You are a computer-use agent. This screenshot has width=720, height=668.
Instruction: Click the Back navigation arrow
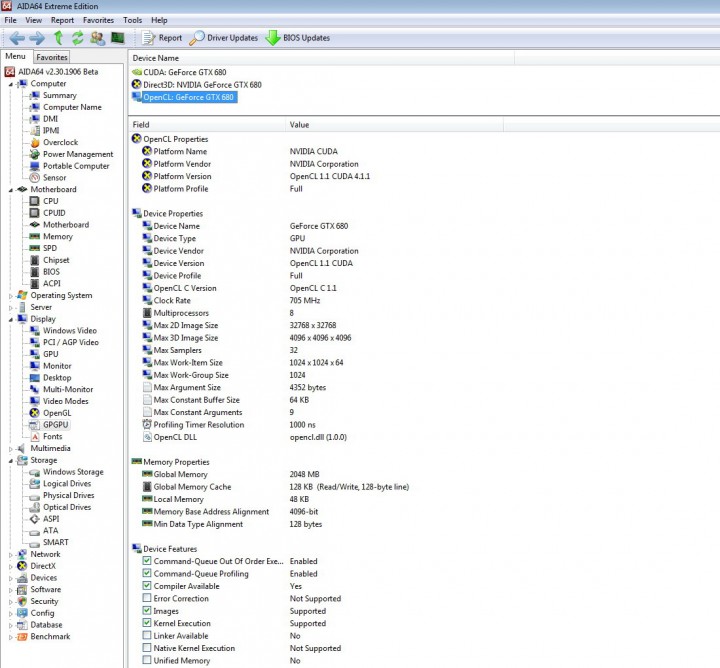pos(17,38)
